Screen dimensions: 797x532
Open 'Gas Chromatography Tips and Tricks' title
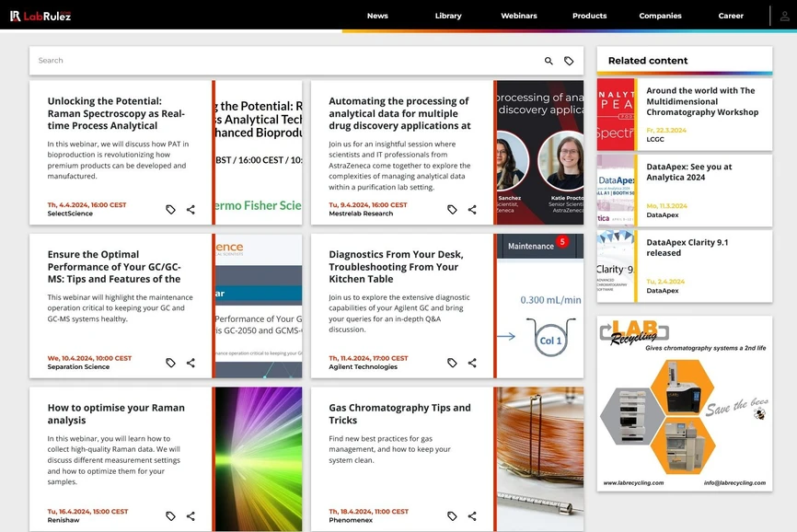[x=399, y=413]
